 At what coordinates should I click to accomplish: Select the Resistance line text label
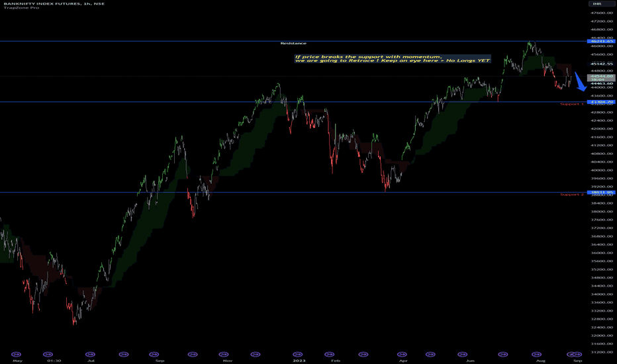293,43
